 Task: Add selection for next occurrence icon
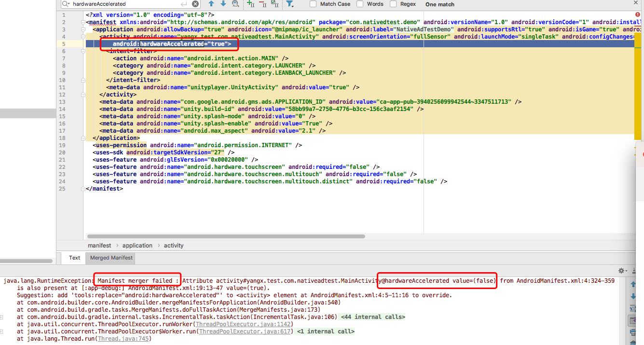(250, 4)
